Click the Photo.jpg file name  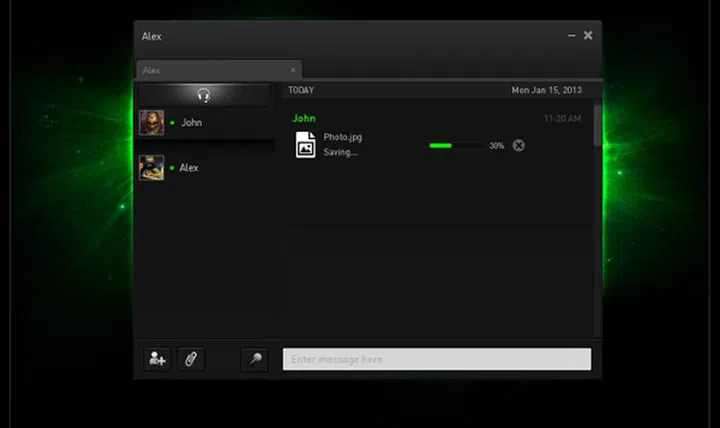341,137
